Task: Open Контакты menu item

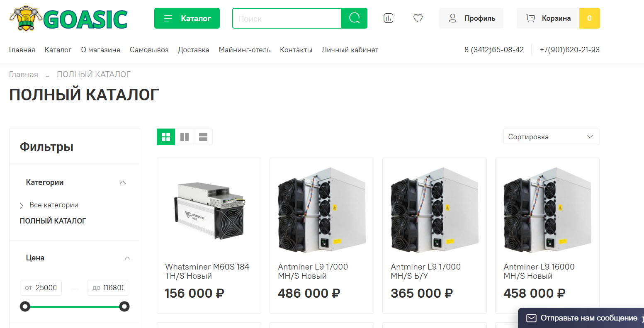Action: pos(296,50)
